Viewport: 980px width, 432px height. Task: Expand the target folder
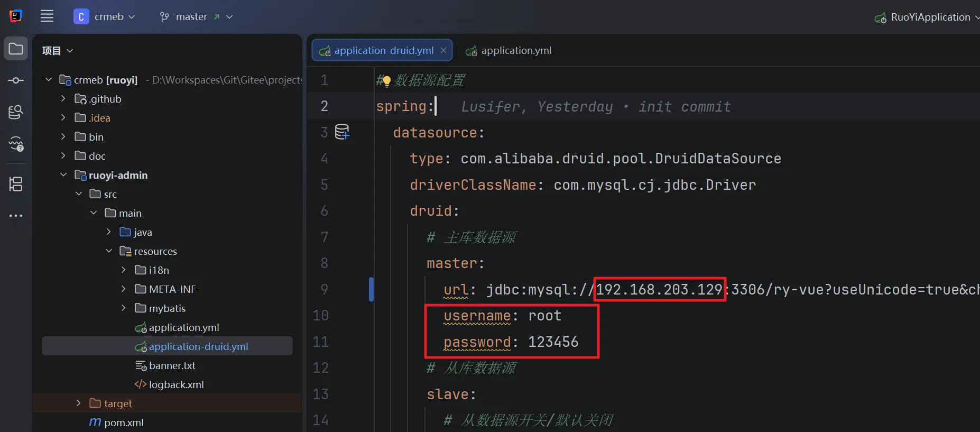(79, 403)
